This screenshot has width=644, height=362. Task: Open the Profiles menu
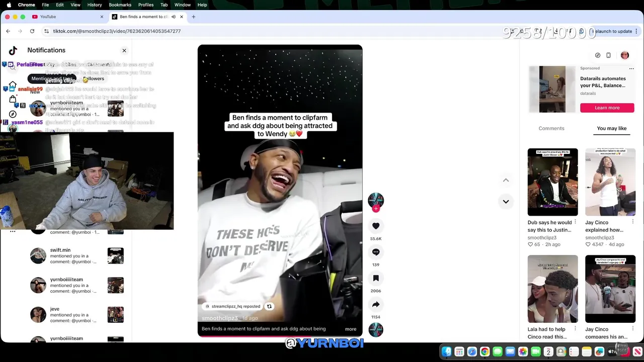(x=146, y=5)
